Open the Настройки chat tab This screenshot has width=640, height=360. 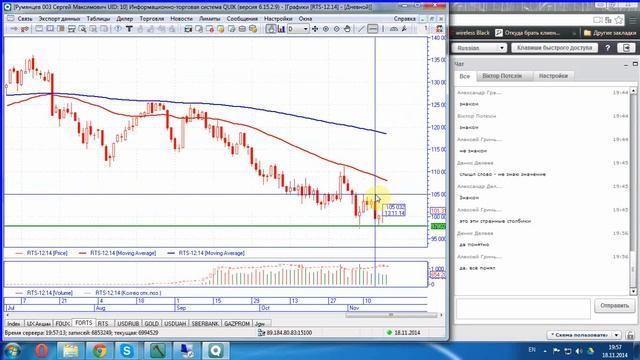tap(553, 76)
